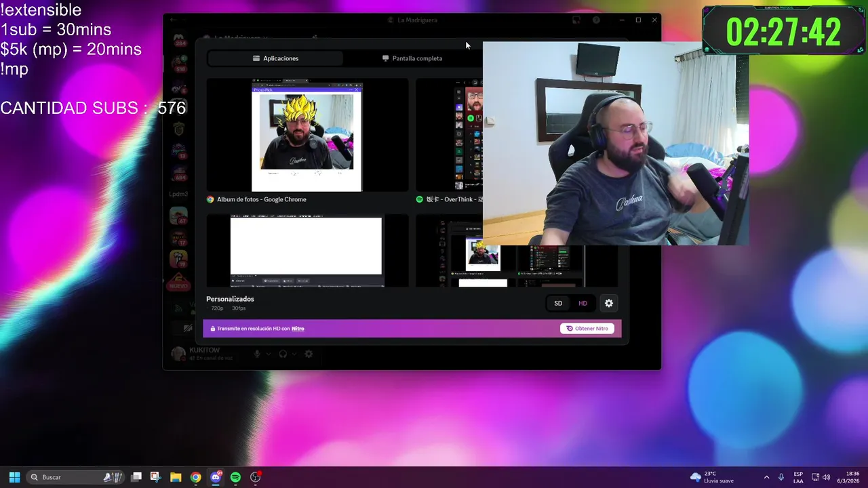
Task: Open Discord help icon in title bar
Action: pyautogui.click(x=596, y=20)
